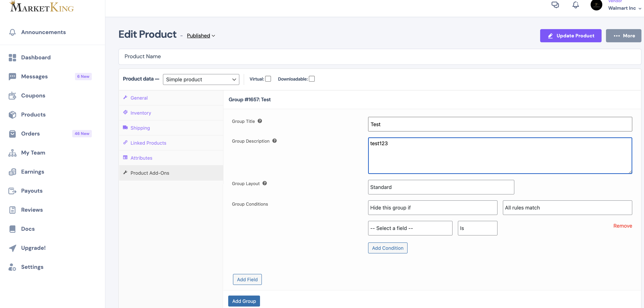The width and height of the screenshot is (644, 308).
Task: Switch to the Attributes tab
Action: tap(171, 158)
